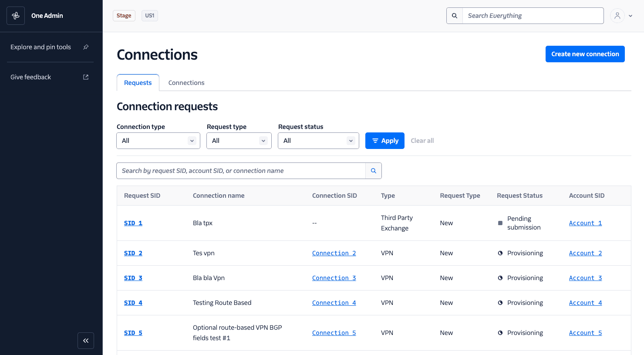Select the Requests tab
The image size is (644, 355).
tap(138, 82)
